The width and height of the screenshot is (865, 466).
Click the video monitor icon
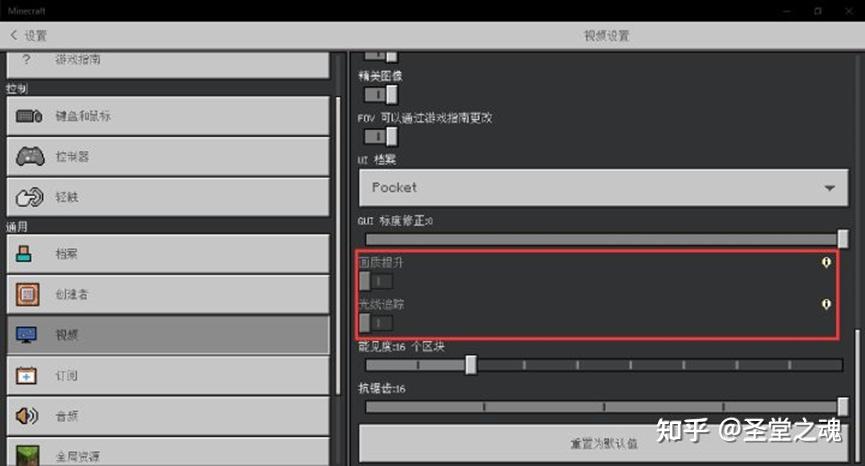[x=26, y=335]
